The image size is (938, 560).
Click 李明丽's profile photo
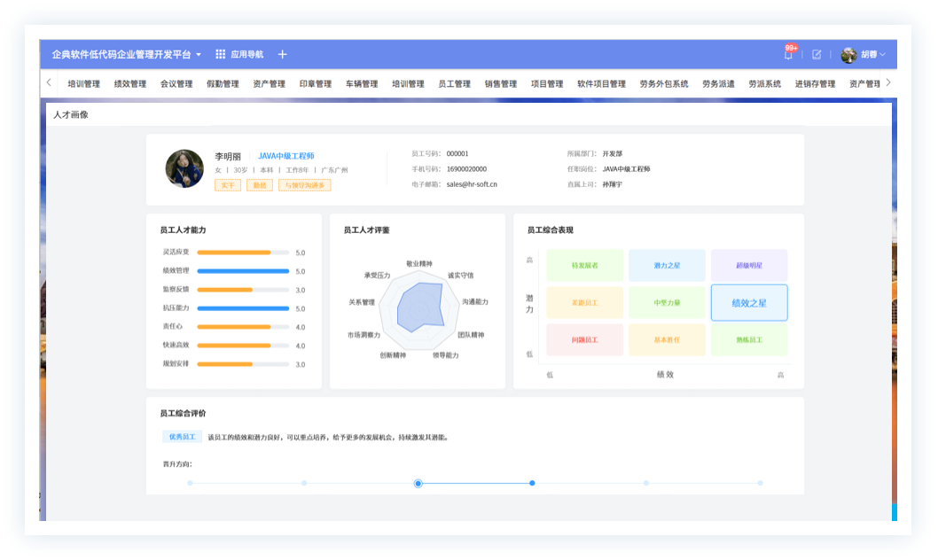click(184, 168)
